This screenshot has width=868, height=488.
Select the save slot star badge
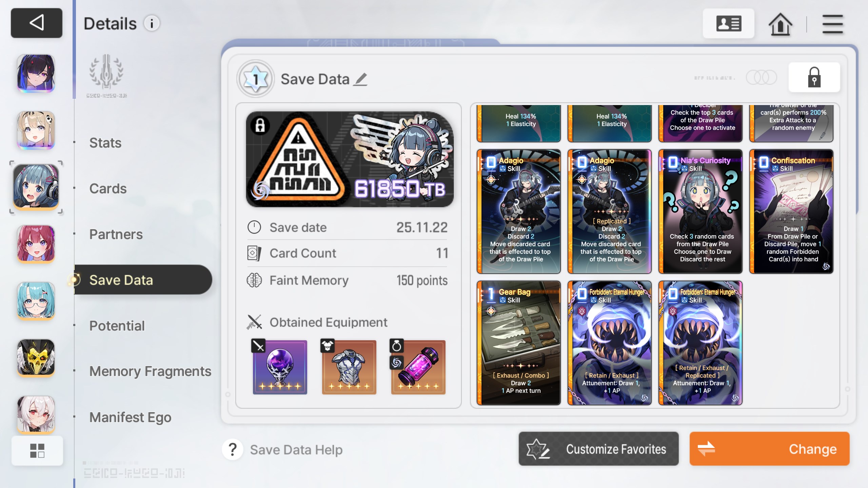pyautogui.click(x=255, y=79)
